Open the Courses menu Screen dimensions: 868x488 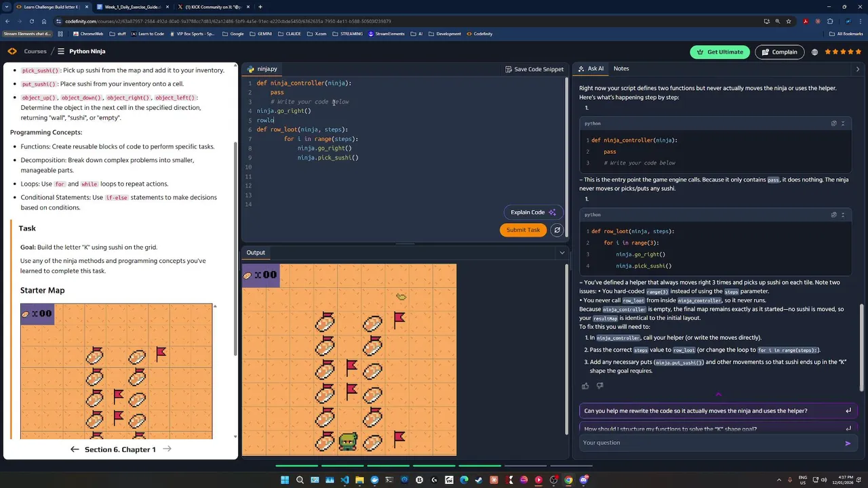(35, 52)
